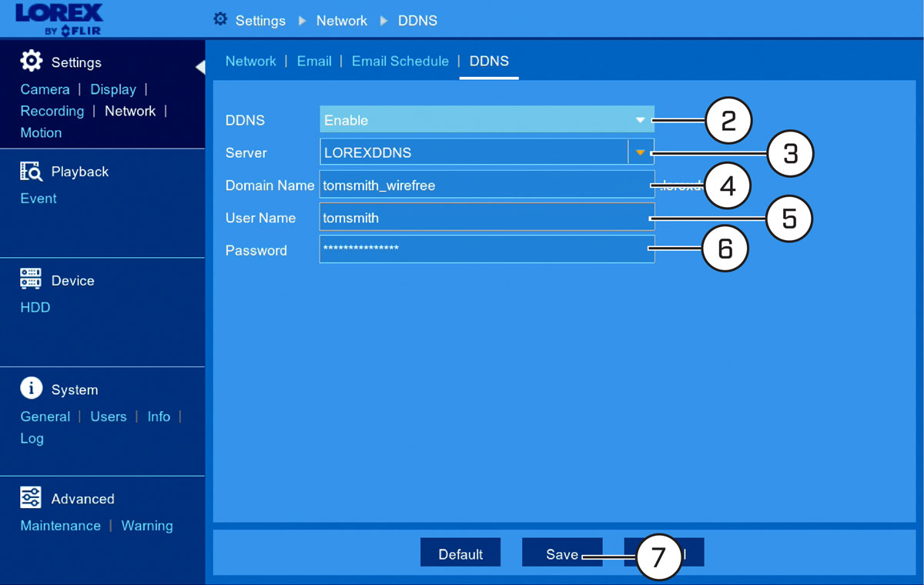Click the Playback magnifier icon

tap(31, 171)
